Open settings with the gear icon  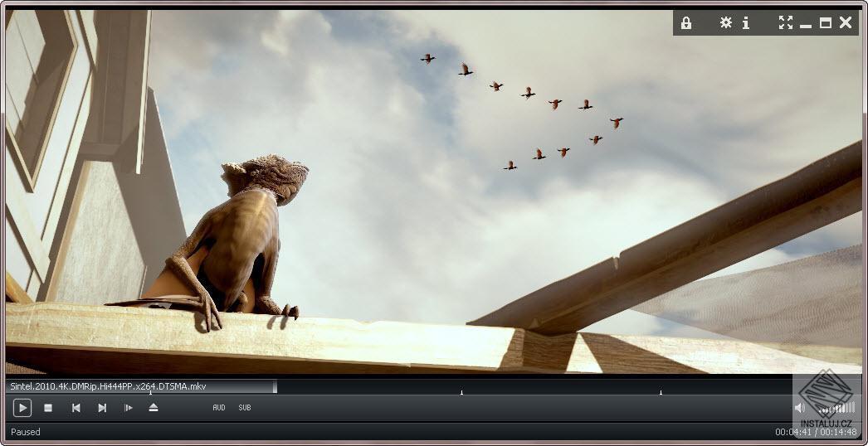tap(726, 22)
